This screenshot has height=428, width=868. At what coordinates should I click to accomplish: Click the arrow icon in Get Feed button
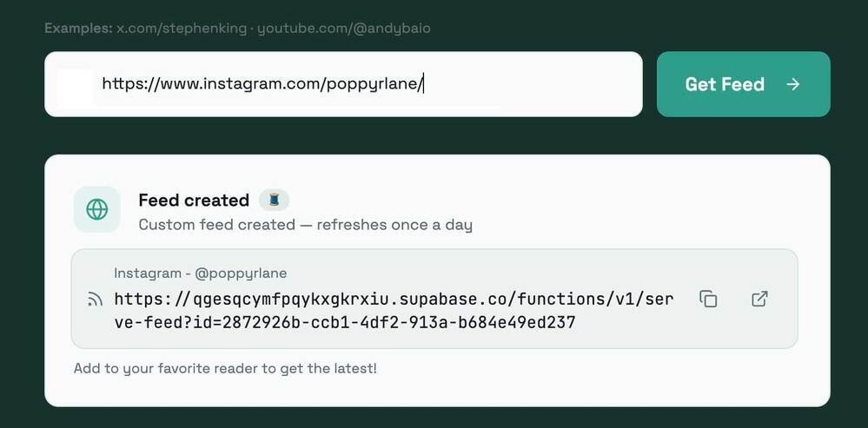[792, 84]
